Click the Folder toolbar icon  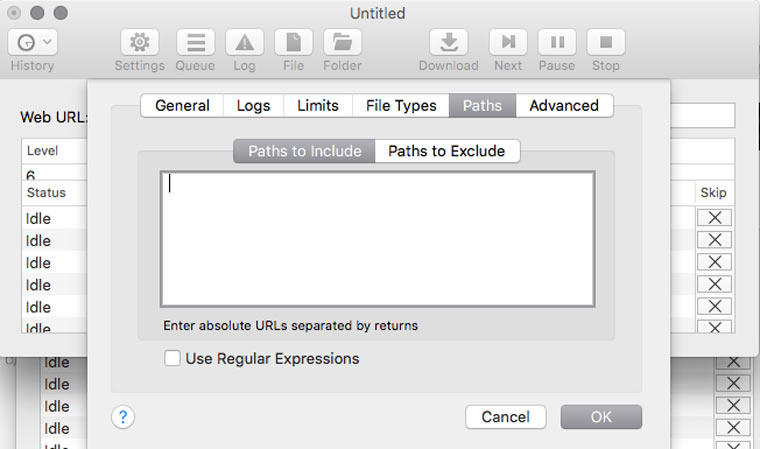coord(342,43)
